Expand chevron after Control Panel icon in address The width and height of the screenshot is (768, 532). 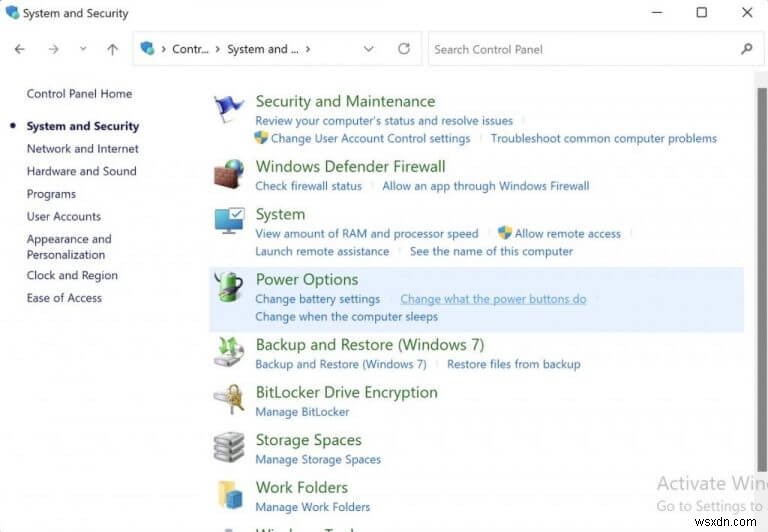pos(163,49)
